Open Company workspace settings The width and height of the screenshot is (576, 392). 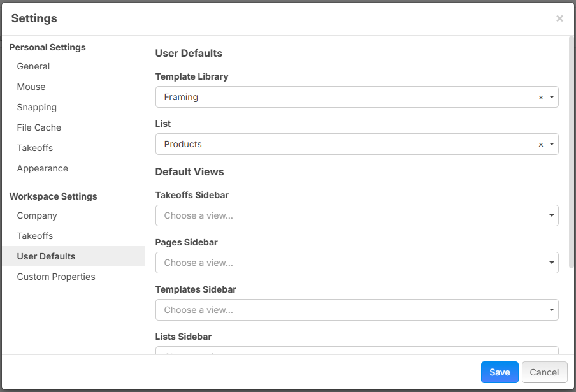(x=37, y=215)
